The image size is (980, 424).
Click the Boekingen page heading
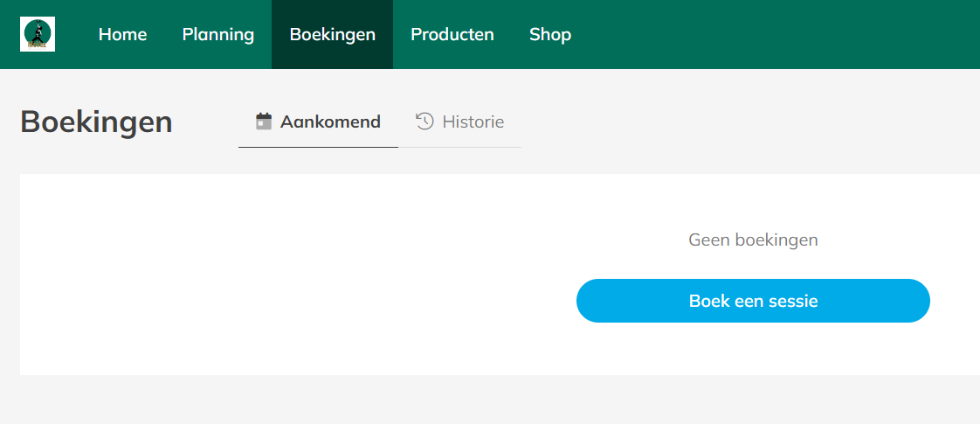96,122
